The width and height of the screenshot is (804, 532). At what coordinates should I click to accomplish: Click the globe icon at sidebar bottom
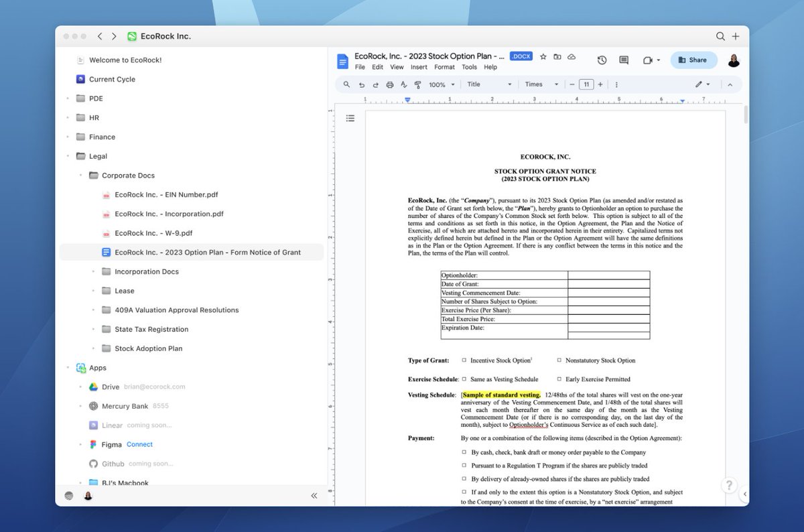tap(69, 496)
